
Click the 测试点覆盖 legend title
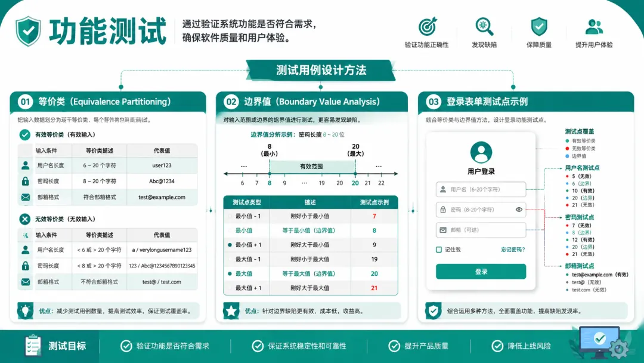click(579, 131)
